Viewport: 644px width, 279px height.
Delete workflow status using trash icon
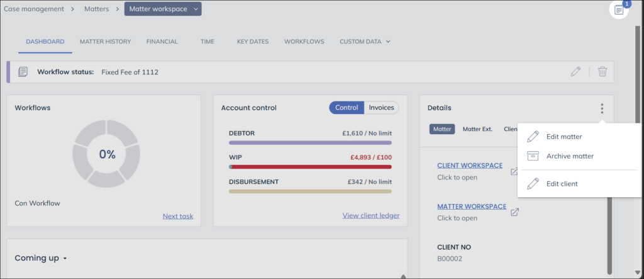[602, 72]
